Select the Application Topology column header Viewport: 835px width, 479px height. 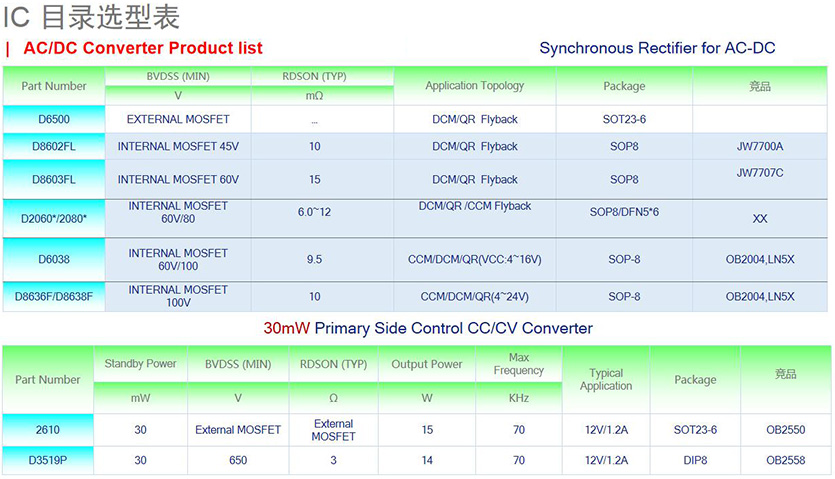coord(474,86)
